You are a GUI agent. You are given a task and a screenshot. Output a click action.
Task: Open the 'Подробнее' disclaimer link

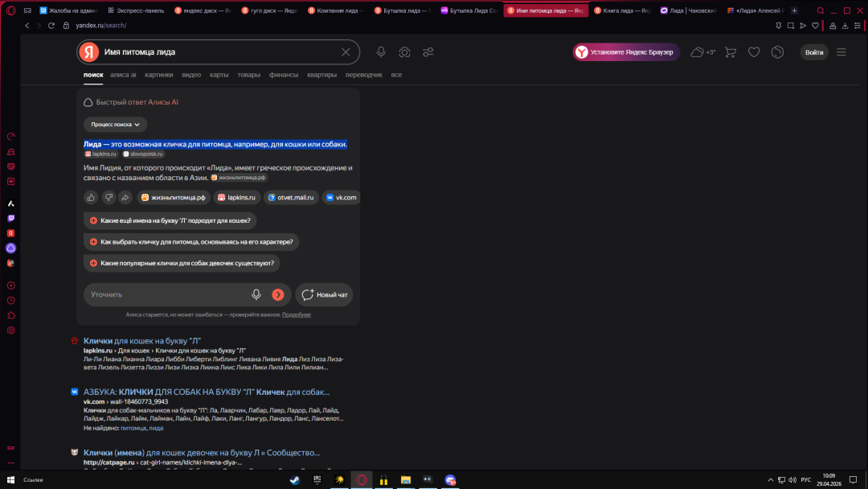click(x=296, y=314)
